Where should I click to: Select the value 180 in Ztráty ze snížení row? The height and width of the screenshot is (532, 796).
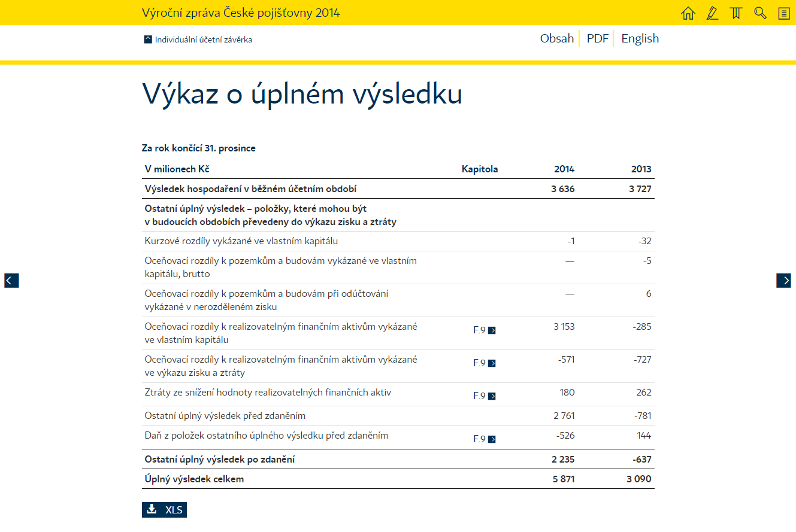(x=567, y=392)
